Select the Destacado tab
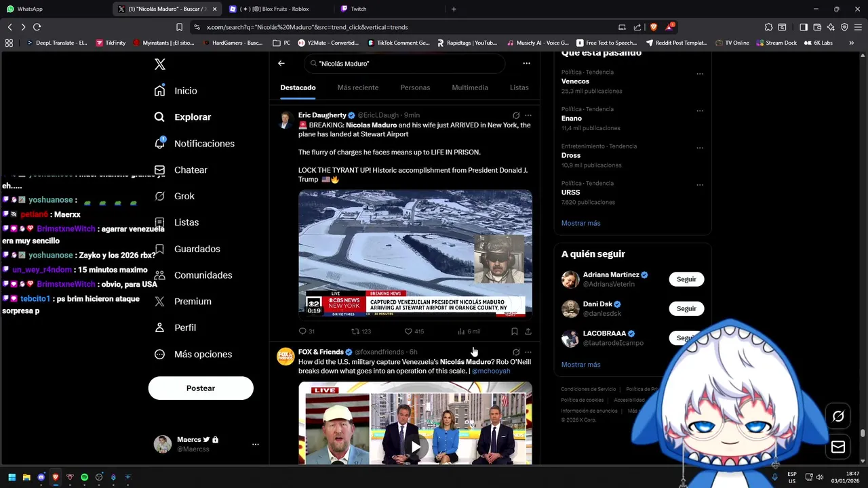Image resolution: width=868 pixels, height=488 pixels. (x=298, y=87)
